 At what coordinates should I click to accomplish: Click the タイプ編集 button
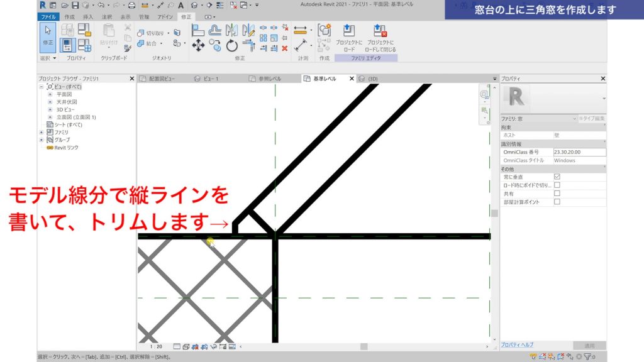[593, 118]
